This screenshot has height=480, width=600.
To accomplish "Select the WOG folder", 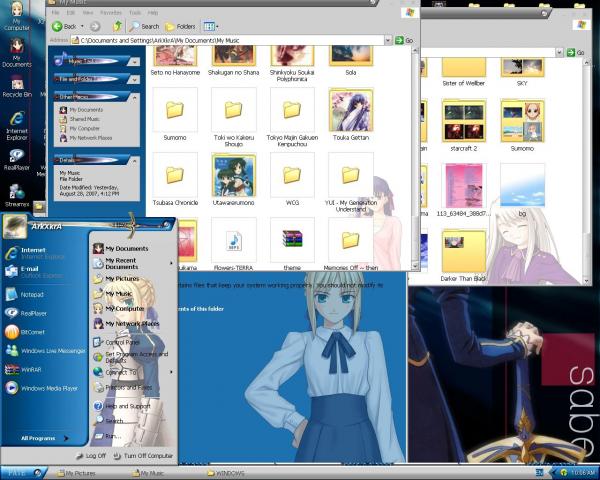I will coord(292,179).
